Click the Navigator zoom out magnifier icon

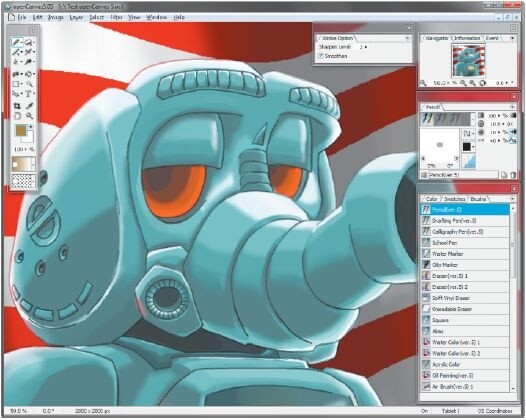463,83
